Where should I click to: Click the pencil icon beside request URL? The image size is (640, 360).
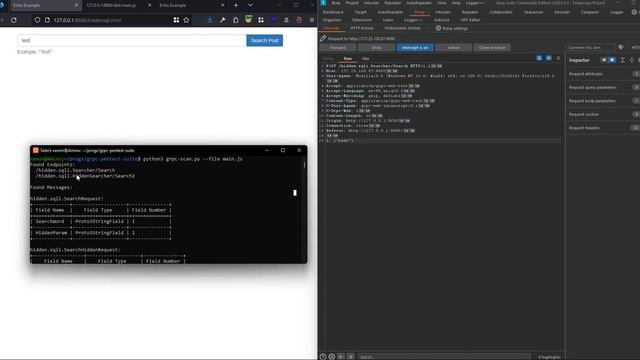pos(323,38)
